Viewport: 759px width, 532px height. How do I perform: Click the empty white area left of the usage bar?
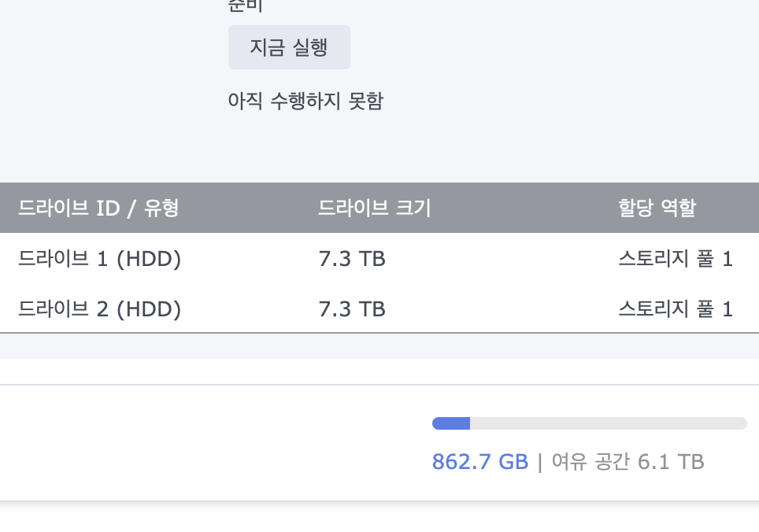coord(213,442)
